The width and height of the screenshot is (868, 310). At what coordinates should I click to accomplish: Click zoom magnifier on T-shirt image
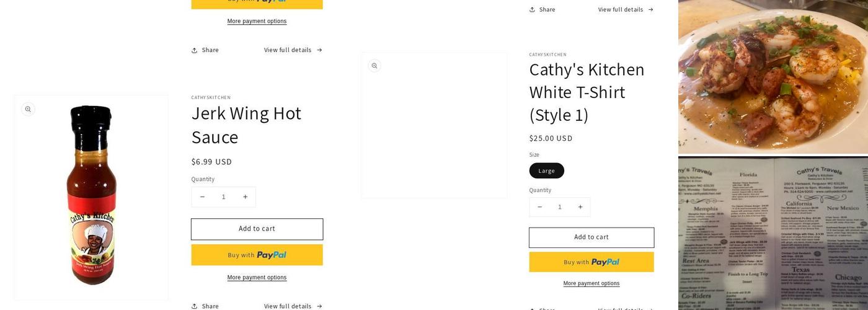coord(374,66)
